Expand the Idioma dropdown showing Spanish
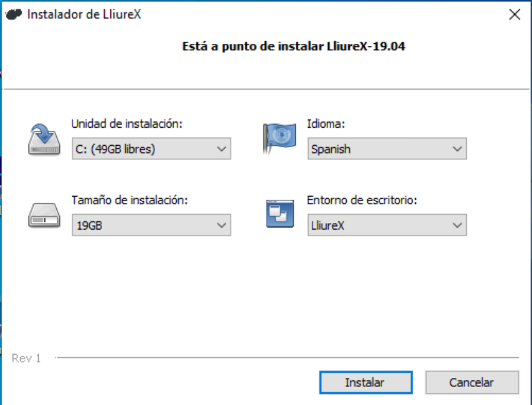This screenshot has height=405, width=532. [x=387, y=149]
